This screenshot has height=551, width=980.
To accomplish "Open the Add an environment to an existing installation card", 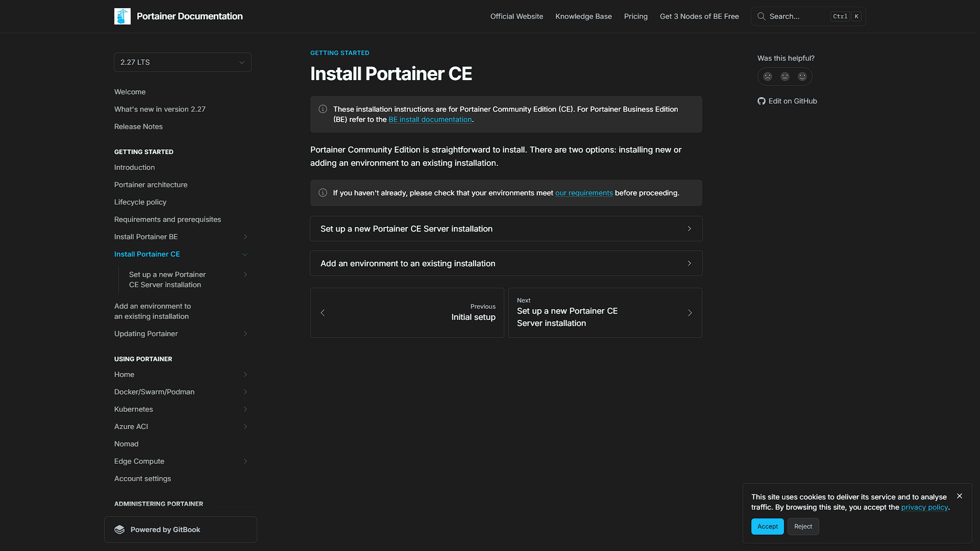I will (506, 263).
